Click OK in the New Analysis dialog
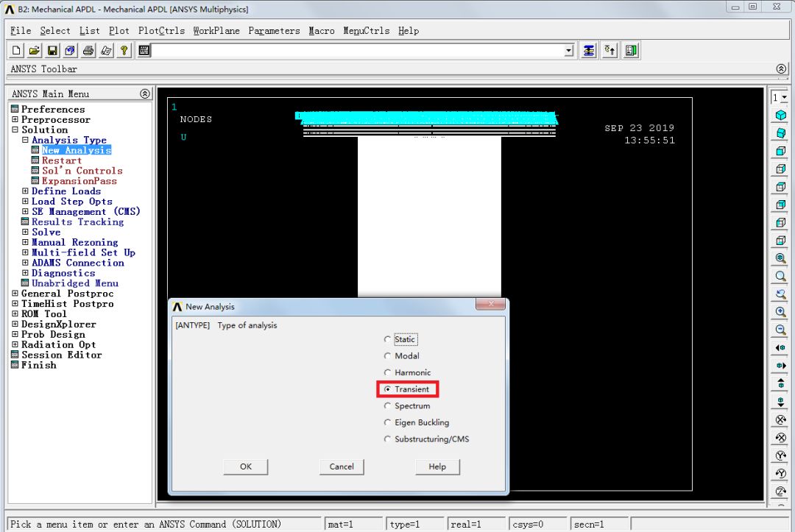The width and height of the screenshot is (795, 532). (246, 467)
